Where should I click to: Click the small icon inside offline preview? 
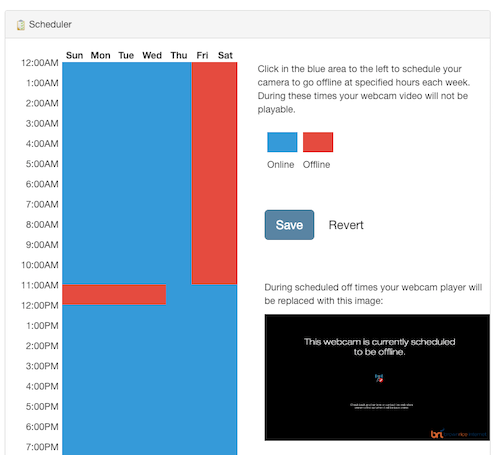(x=379, y=378)
